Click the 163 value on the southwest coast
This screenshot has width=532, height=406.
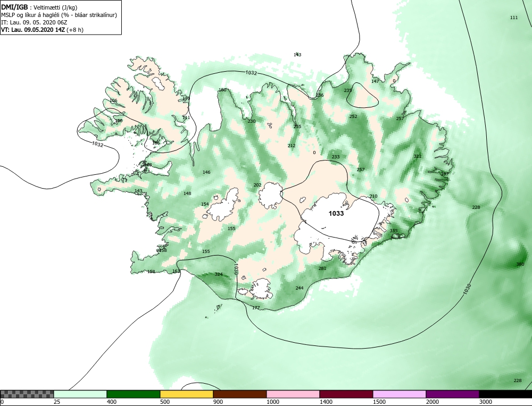pos(176,271)
